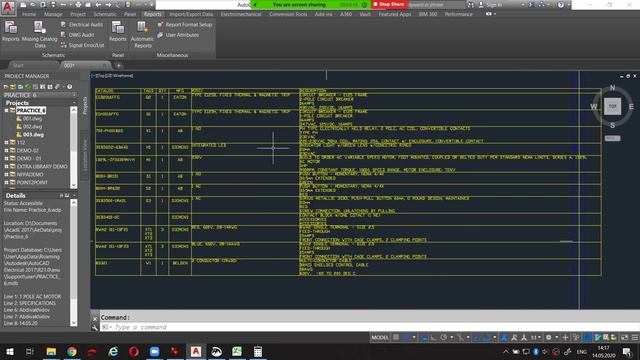Viewport: 640px width, 360px height.
Task: Open annotation scale 1:1 dropdown
Action: point(536,337)
